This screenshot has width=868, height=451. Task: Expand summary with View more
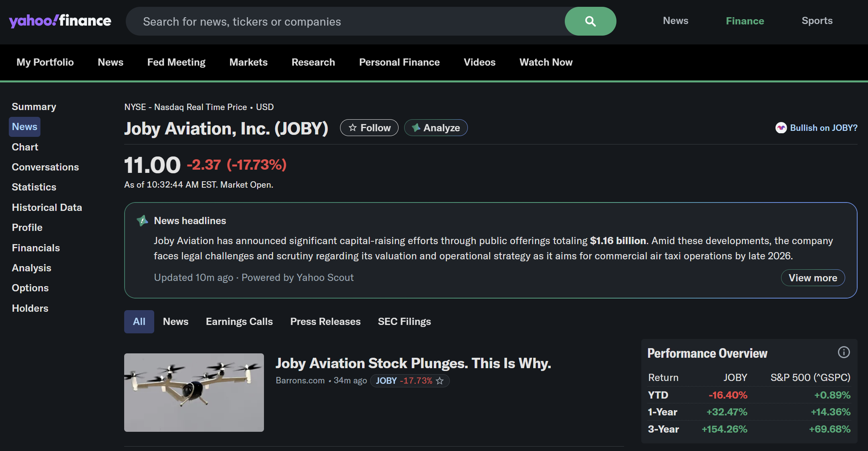tap(812, 278)
